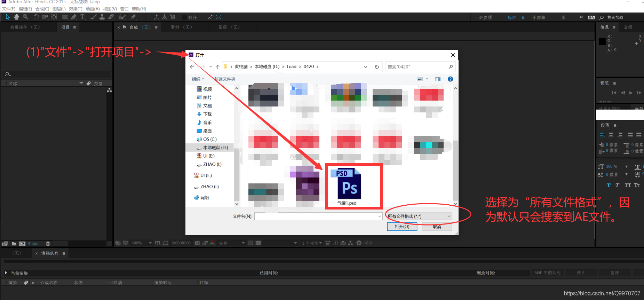This screenshot has width=644, height=300.
Task: Toggle region of interest button
Action: pyautogui.click(x=250, y=243)
